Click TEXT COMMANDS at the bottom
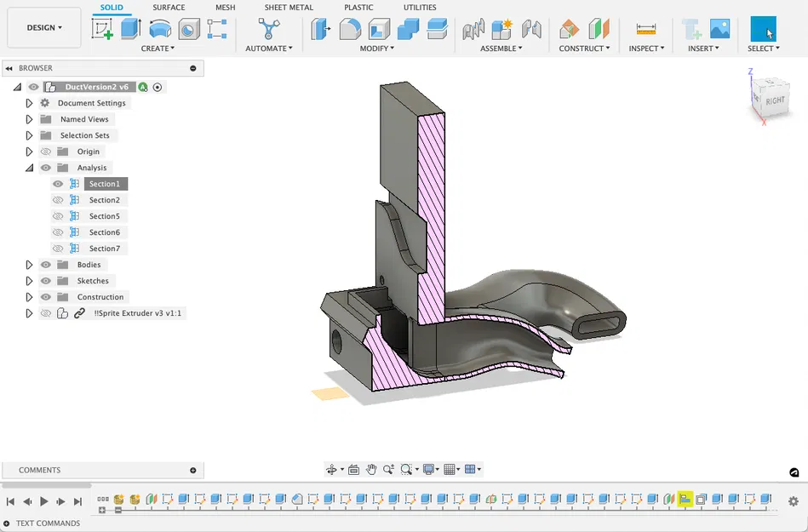 45,523
